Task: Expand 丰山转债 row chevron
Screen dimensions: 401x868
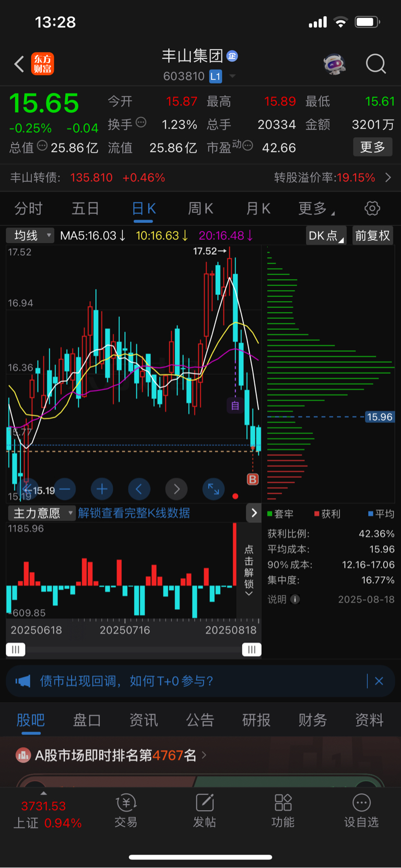Action: (x=388, y=177)
